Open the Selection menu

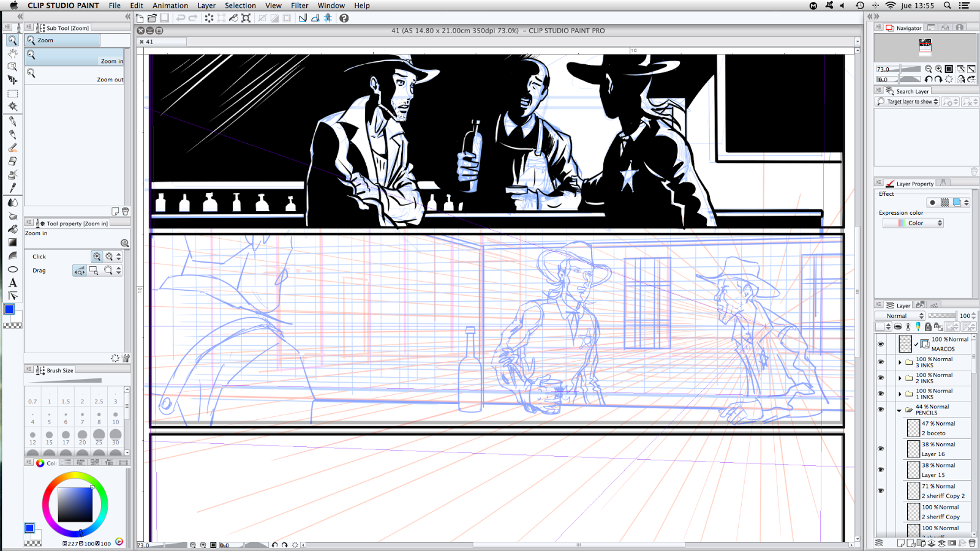(240, 6)
